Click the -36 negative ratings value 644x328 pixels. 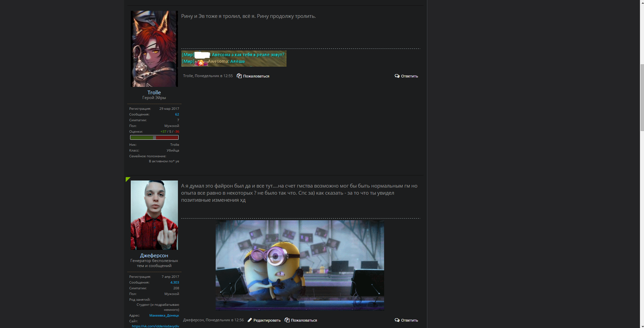(x=177, y=132)
